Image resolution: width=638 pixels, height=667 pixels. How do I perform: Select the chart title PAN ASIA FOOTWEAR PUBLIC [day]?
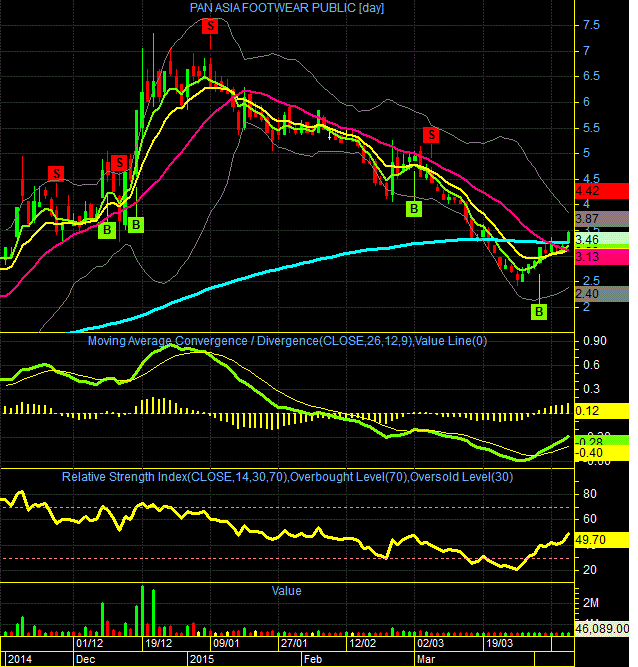[287, 8]
